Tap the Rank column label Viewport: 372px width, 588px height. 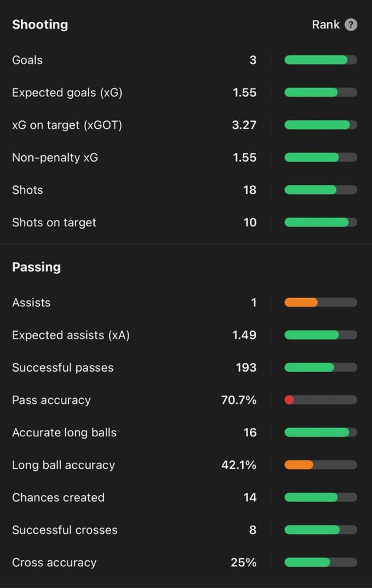[326, 25]
